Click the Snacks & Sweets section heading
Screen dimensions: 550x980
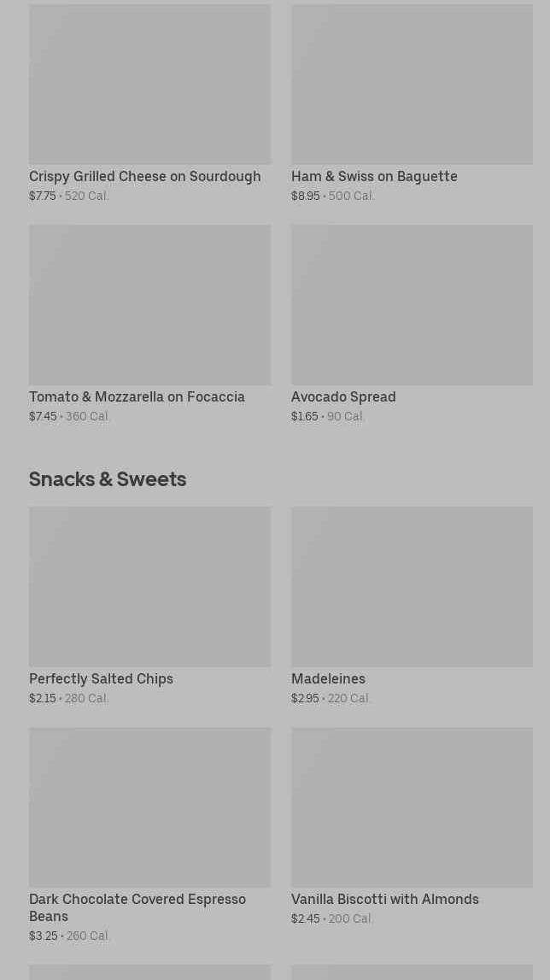point(108,478)
